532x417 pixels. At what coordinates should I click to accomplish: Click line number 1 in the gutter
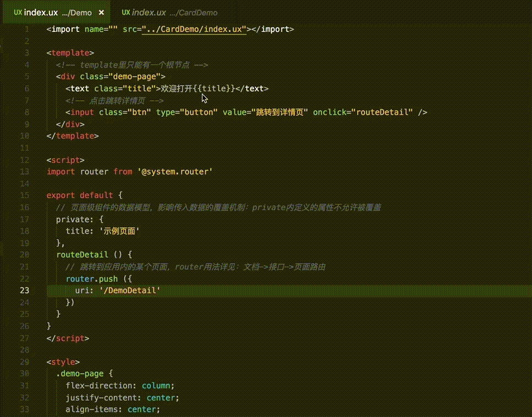pos(26,29)
